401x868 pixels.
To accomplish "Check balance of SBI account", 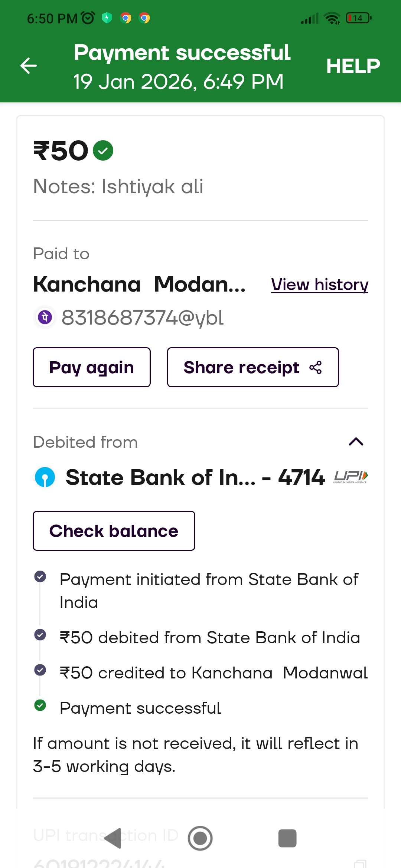I will [114, 531].
